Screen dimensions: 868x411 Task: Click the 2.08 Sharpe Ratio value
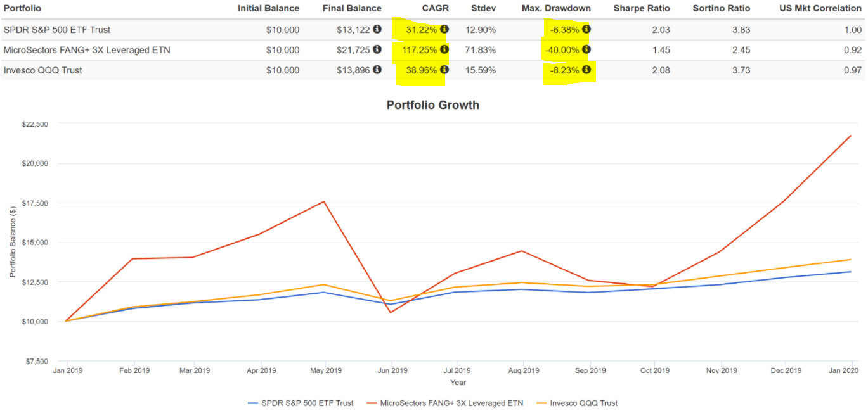coord(661,70)
